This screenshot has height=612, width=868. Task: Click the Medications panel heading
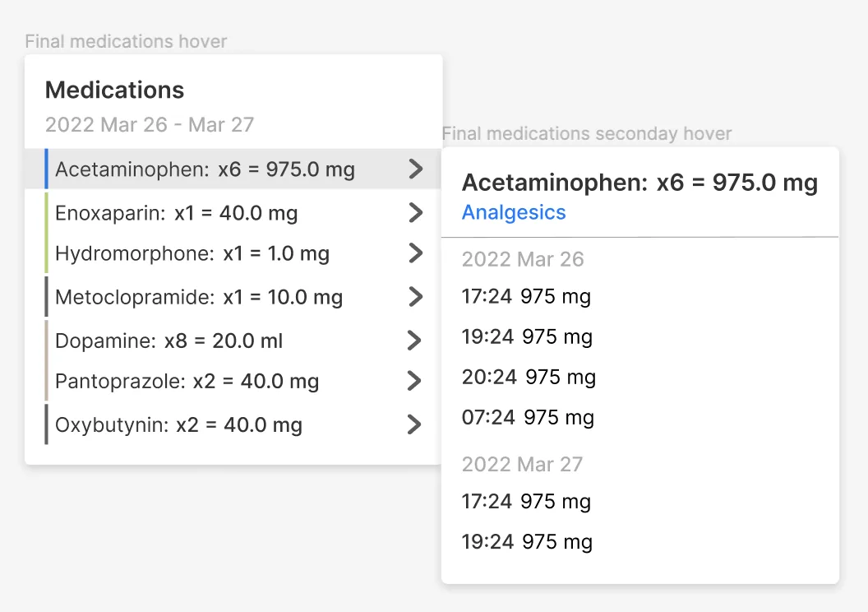(x=114, y=90)
